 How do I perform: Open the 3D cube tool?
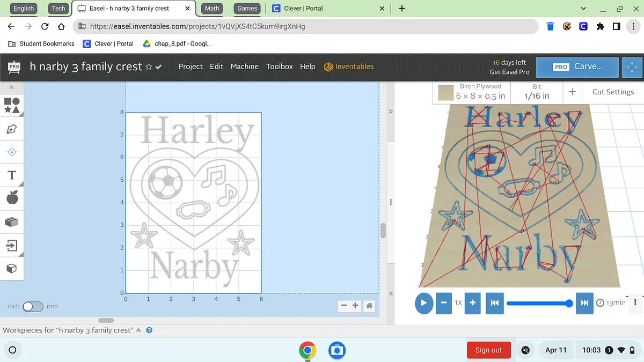[x=12, y=268]
